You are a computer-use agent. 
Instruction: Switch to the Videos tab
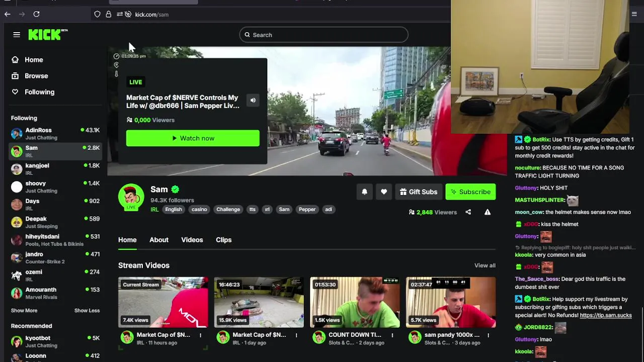(192, 240)
